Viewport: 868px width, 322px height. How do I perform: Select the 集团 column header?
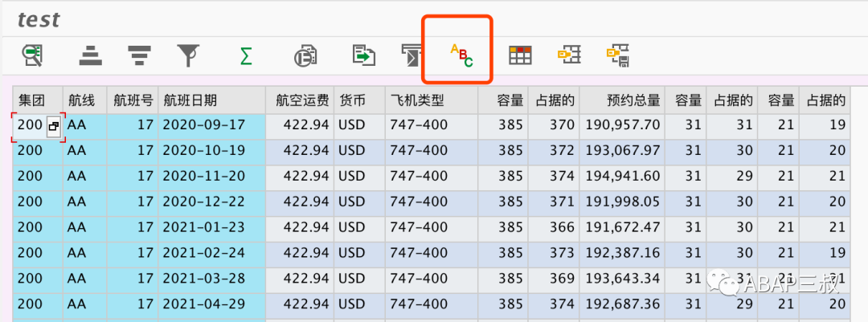tap(38, 100)
